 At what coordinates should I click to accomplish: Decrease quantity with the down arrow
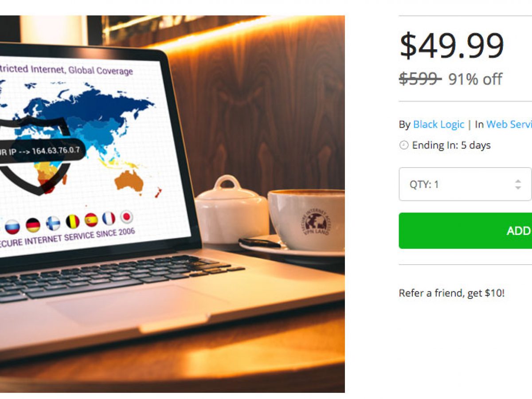click(x=518, y=188)
